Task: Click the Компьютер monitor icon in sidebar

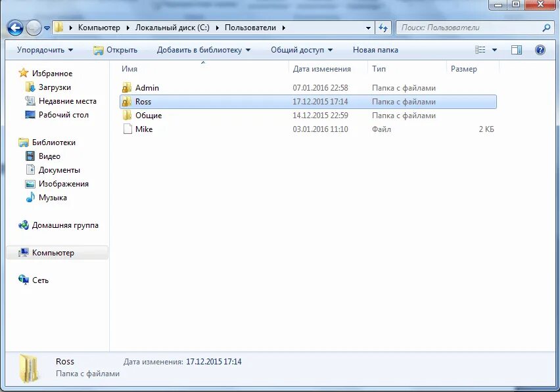Action: click(24, 253)
